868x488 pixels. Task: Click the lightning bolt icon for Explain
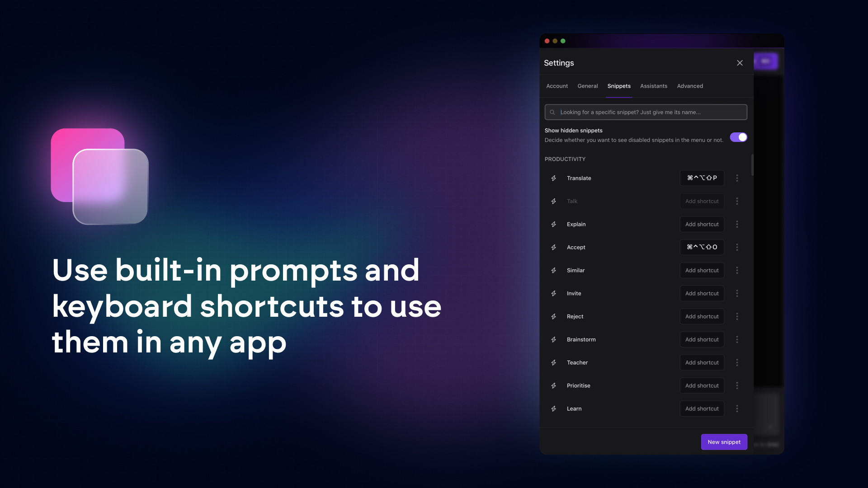[x=553, y=224]
